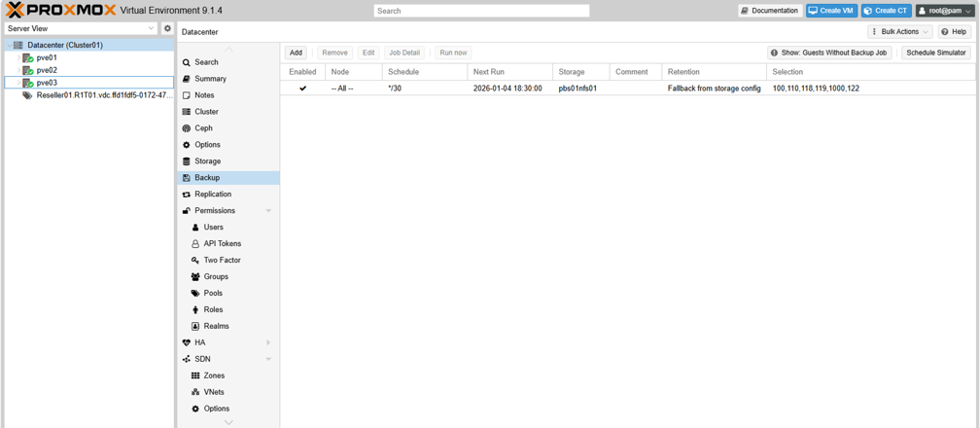Click the pve03 node icon
Screen dimensions: 980x428
[28, 83]
